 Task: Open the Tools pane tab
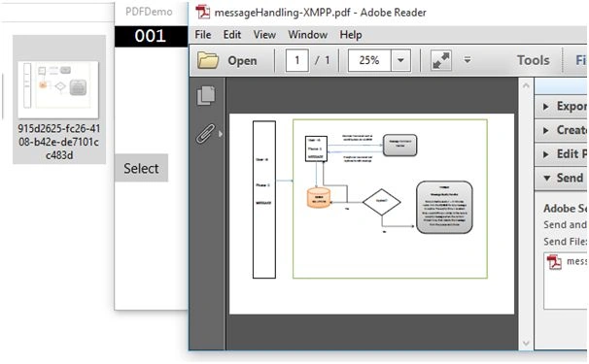(534, 60)
